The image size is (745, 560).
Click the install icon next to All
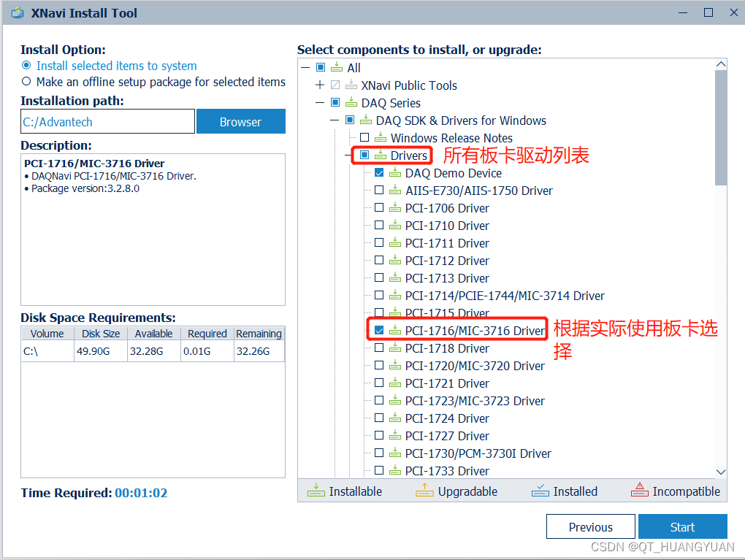pyautogui.click(x=337, y=67)
